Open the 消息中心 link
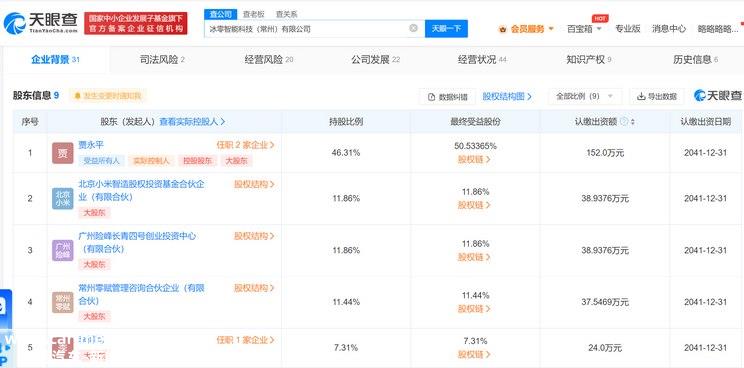 click(669, 29)
